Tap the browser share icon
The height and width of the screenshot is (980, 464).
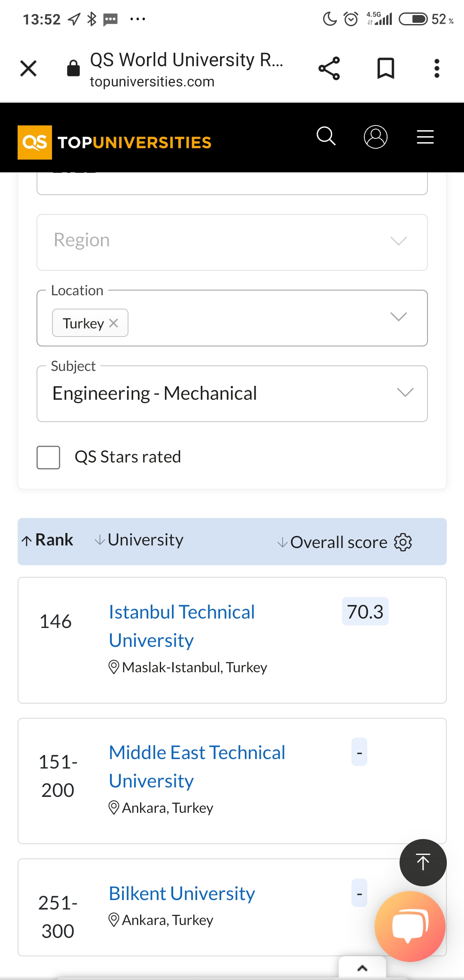point(329,68)
